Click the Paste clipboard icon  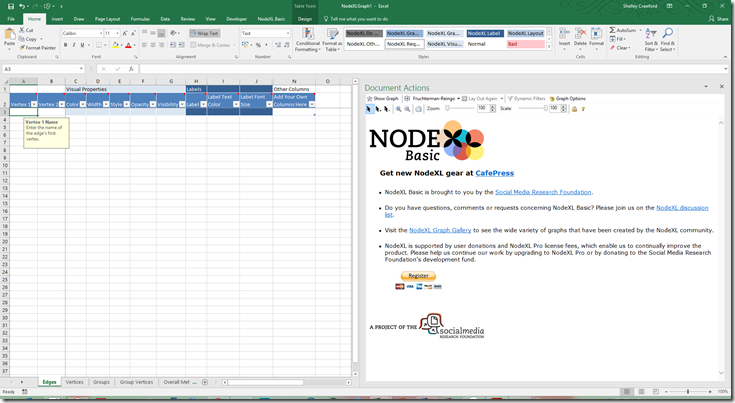[x=9, y=34]
